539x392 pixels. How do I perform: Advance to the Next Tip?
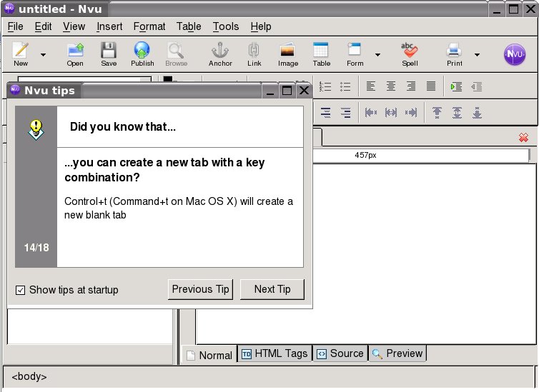coord(272,289)
